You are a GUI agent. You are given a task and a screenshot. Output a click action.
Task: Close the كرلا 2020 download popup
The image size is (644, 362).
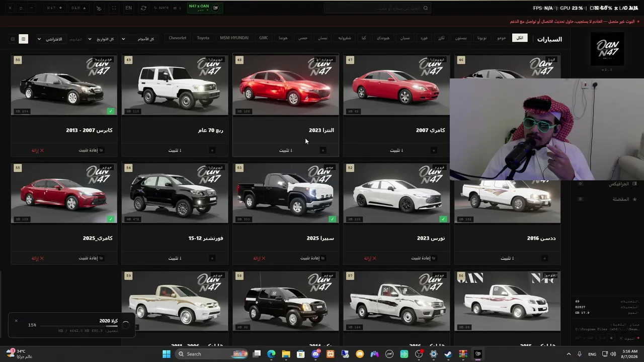tap(16, 321)
